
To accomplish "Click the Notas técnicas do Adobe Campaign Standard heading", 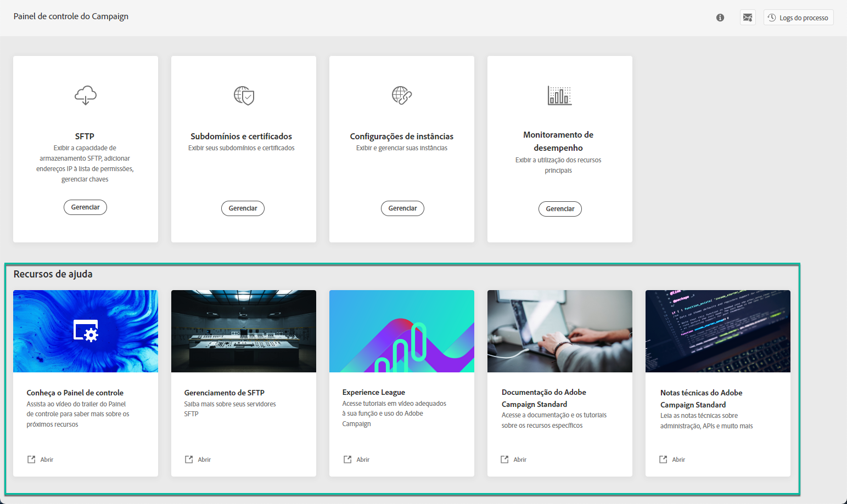I will coord(702,399).
